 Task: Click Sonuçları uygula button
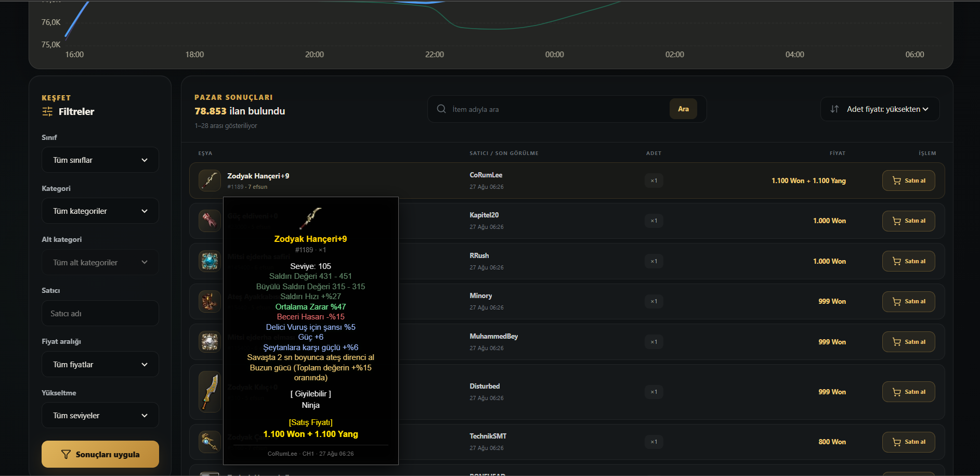tap(100, 454)
